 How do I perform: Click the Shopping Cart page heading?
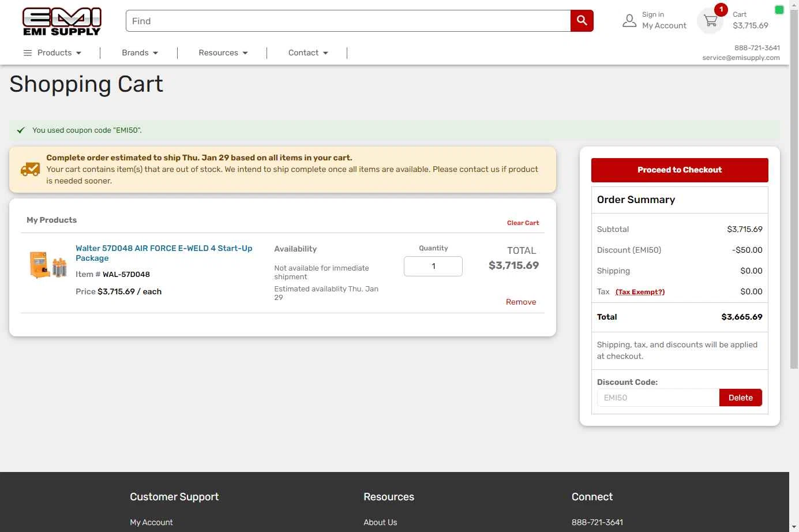[x=87, y=84]
